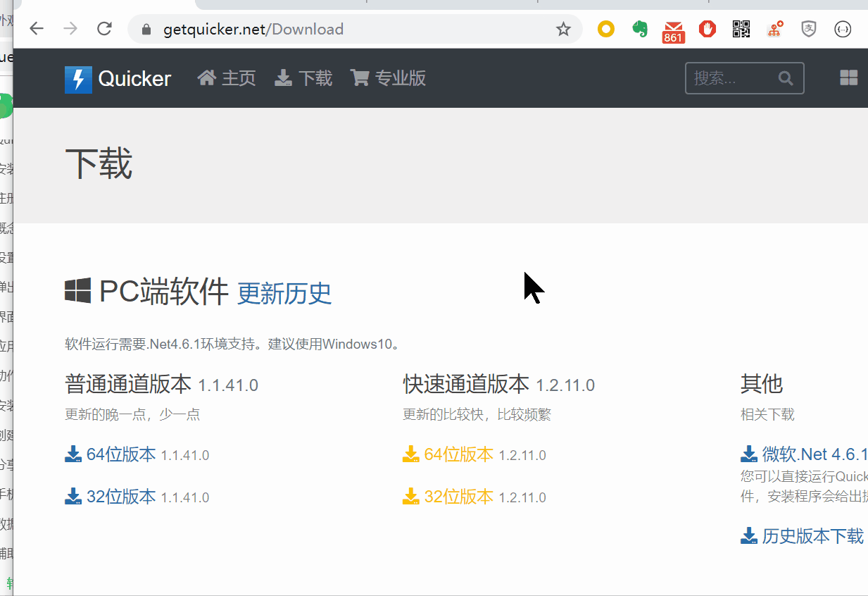Image resolution: width=868 pixels, height=596 pixels.
Task: Click the Quicker lightning logo
Action: coord(78,77)
